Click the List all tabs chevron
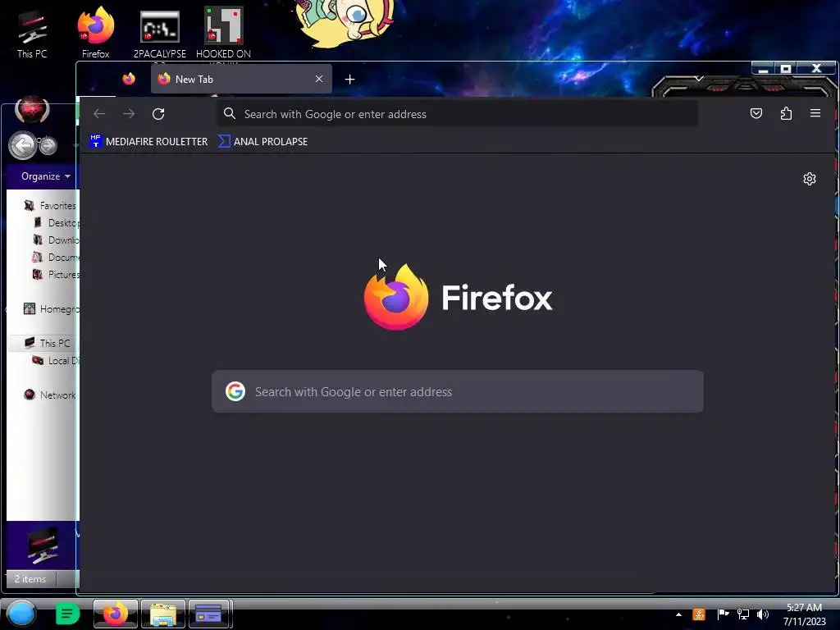The image size is (840, 630). [x=699, y=78]
